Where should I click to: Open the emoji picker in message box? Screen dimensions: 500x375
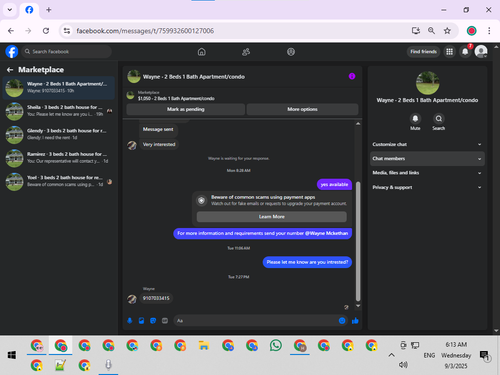342,321
